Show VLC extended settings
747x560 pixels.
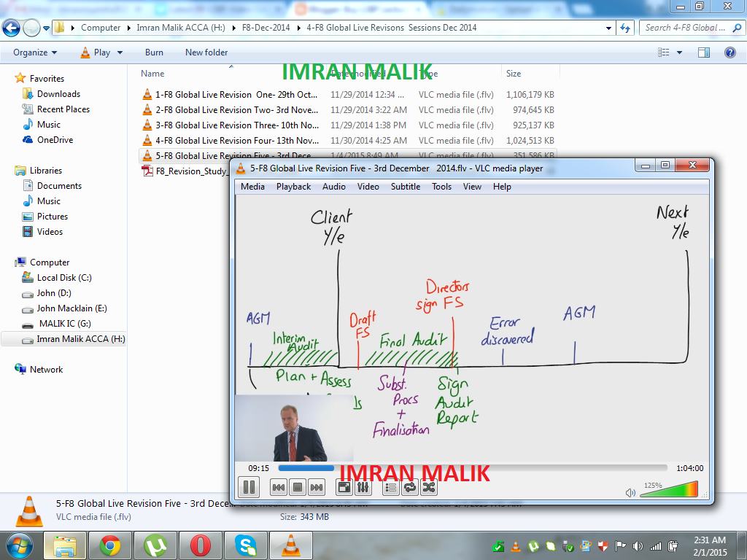(x=363, y=487)
